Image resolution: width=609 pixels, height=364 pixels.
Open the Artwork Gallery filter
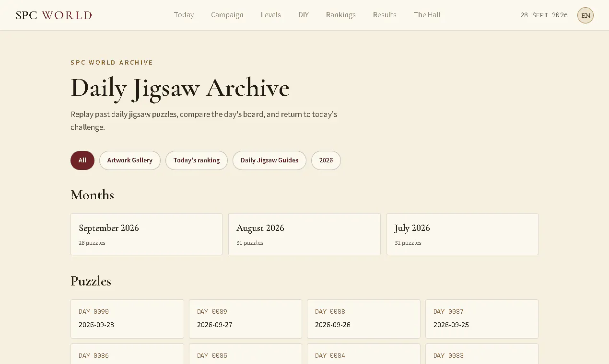(130, 160)
